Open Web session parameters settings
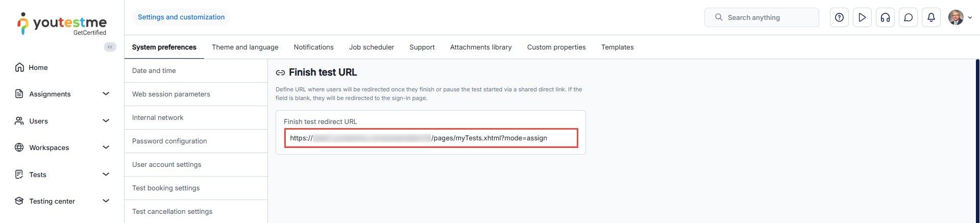Image resolution: width=980 pixels, height=223 pixels. pyautogui.click(x=171, y=94)
